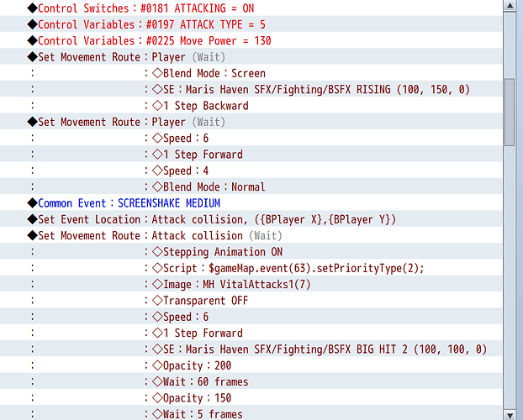Screen dimensions: 523x420
Task: Select the Opacity : 200 line
Action: click(x=251, y=365)
